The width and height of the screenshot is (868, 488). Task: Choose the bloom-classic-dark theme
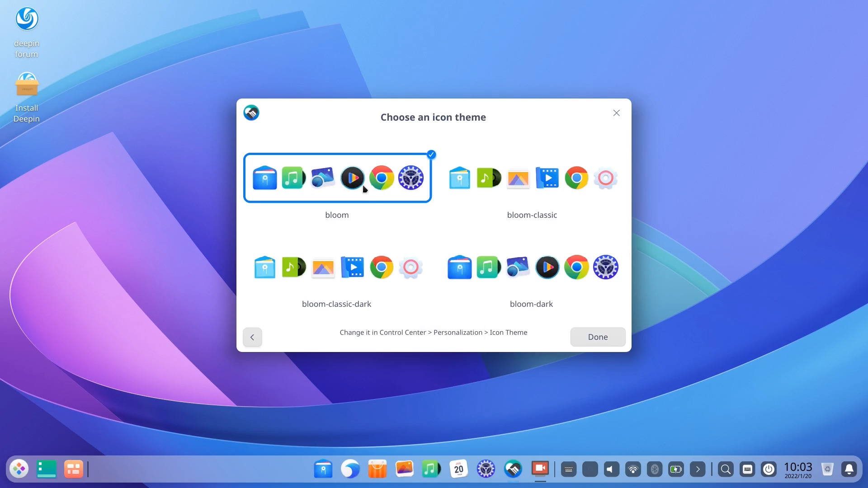pos(337,267)
